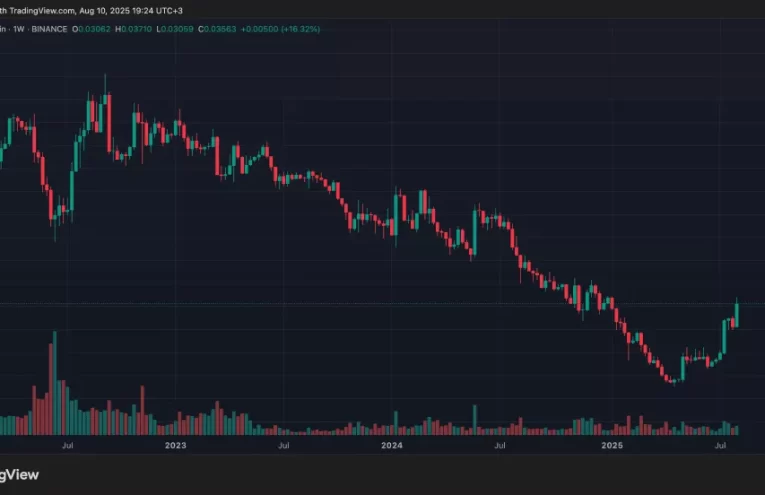The width and height of the screenshot is (765, 495).
Task: Click the '2024' time axis label
Action: [392, 445]
